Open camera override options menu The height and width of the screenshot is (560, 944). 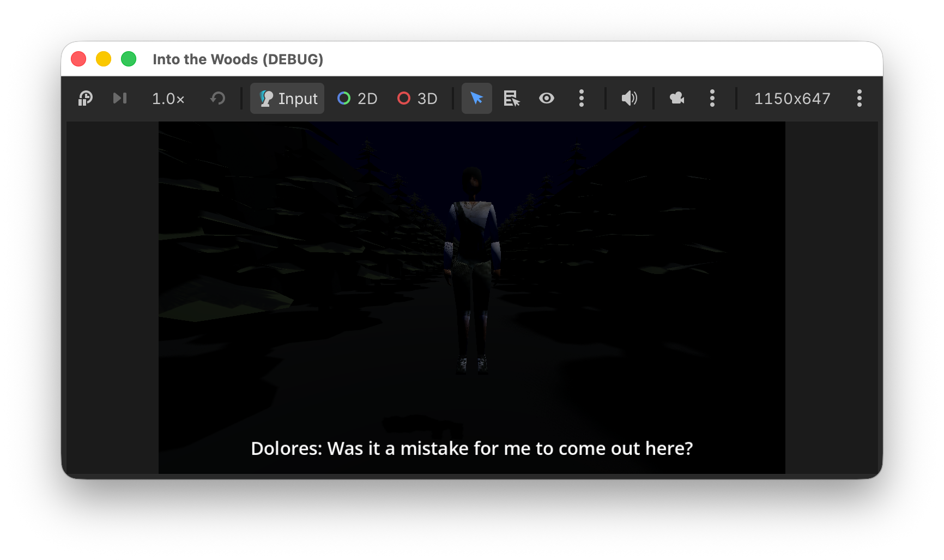[712, 99]
